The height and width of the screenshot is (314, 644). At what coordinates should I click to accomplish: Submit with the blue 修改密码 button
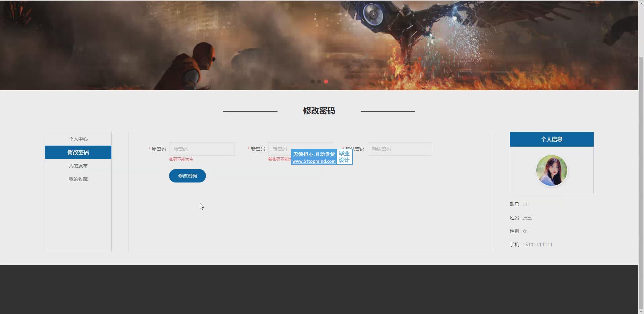click(x=187, y=176)
